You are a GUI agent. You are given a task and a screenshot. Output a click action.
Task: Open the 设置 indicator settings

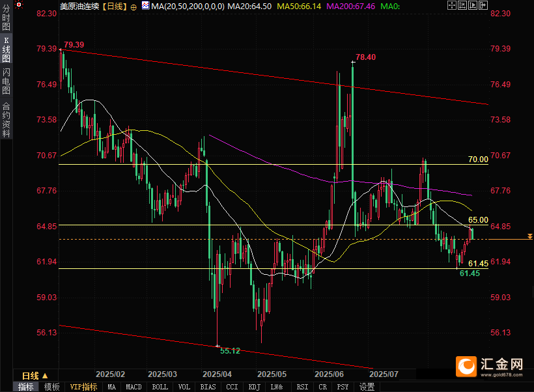point(367,387)
